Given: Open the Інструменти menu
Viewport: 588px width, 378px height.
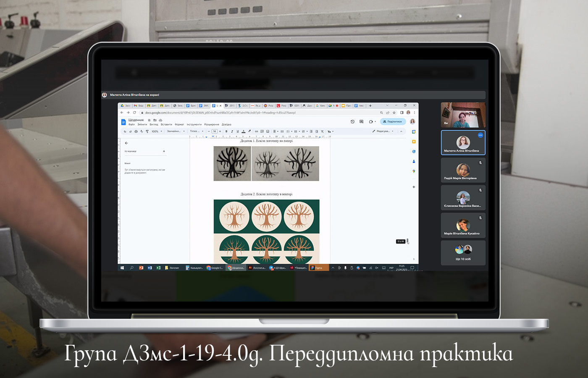Looking at the screenshot, I should [x=194, y=124].
